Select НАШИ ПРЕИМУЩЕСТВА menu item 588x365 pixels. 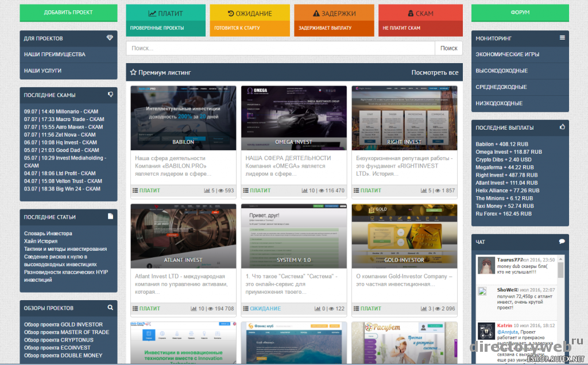click(68, 55)
